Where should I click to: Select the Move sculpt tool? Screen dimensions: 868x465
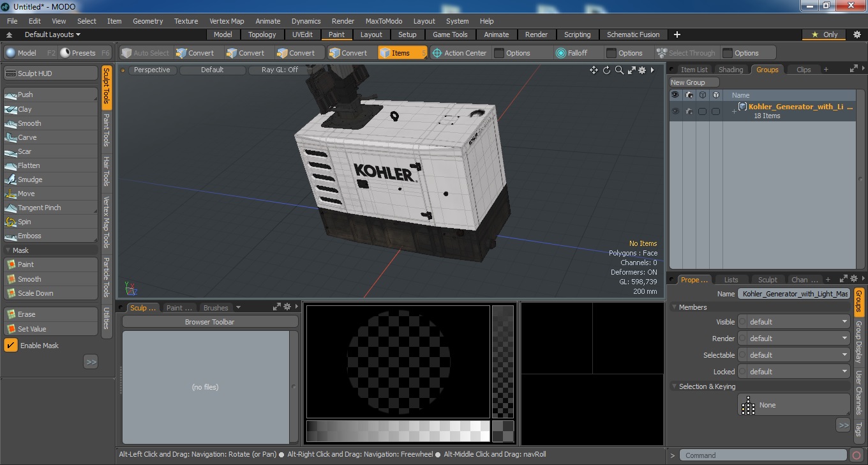tap(50, 194)
